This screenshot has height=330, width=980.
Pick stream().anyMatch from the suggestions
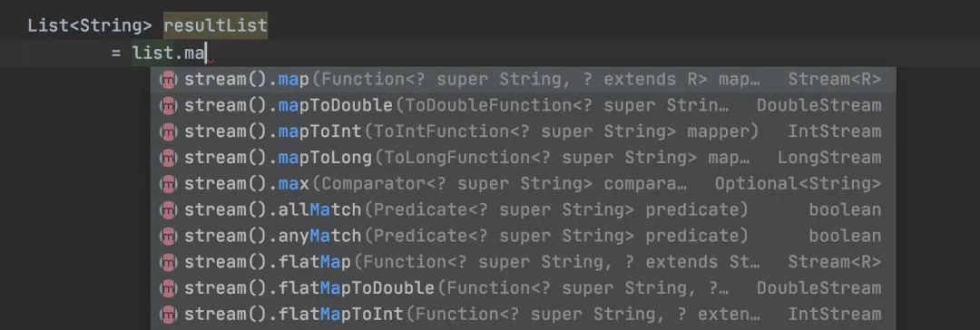point(524,237)
